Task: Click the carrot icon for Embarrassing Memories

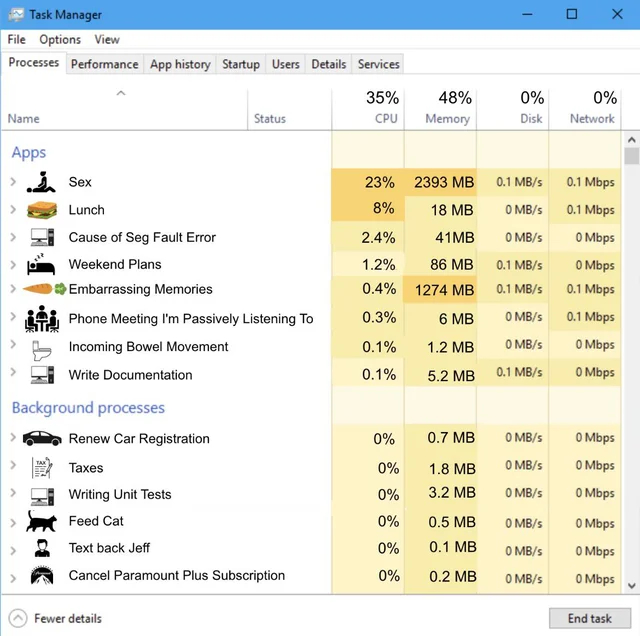Action: pos(37,290)
